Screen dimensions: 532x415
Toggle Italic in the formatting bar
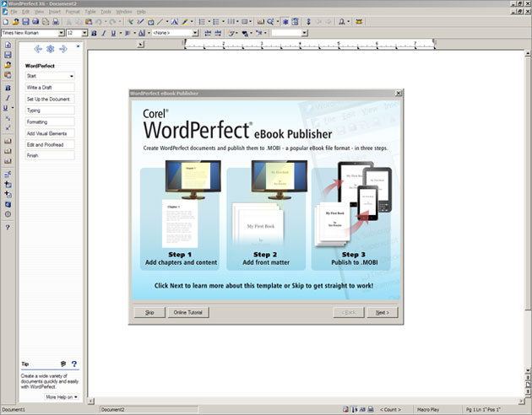[104, 33]
